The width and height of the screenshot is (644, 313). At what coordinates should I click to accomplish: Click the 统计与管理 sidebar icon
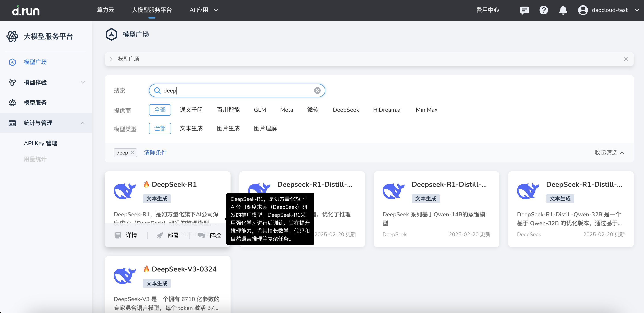point(12,123)
